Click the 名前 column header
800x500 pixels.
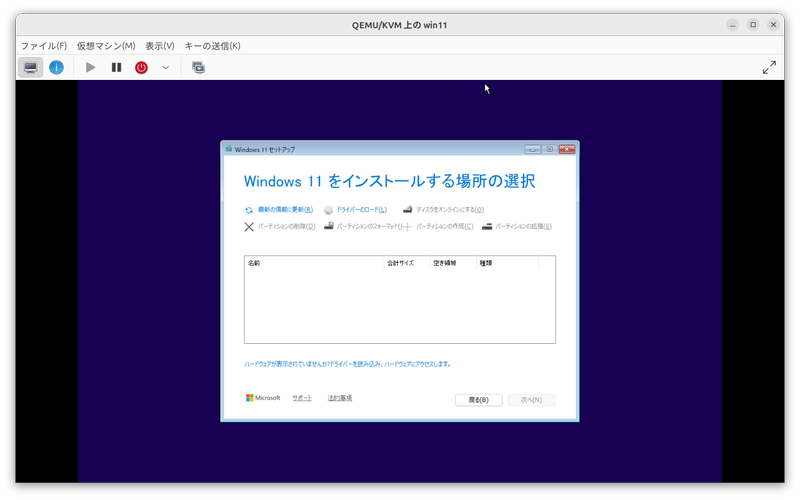pyautogui.click(x=314, y=263)
